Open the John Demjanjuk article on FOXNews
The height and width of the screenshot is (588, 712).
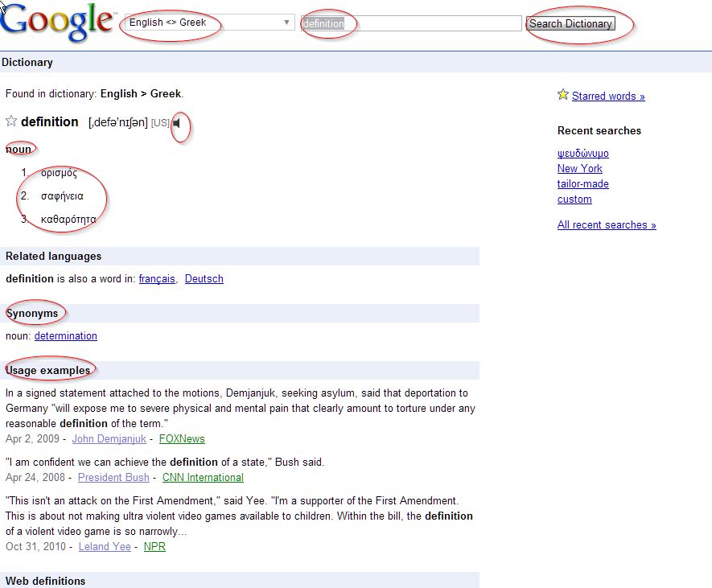pos(182,438)
